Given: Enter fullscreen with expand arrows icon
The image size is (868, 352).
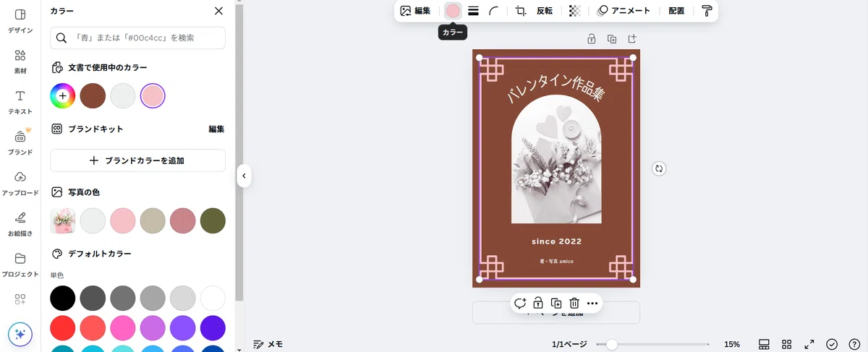Looking at the screenshot, I should click(x=809, y=344).
